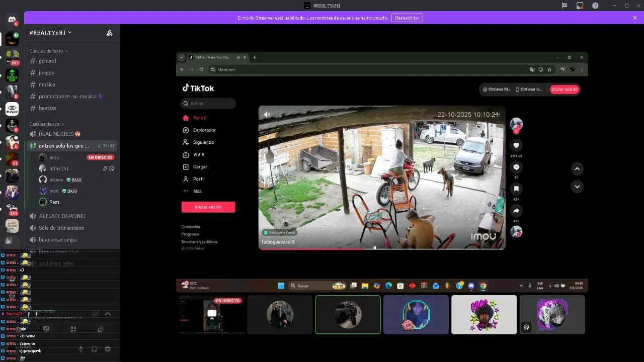
Task: Click the heart like icon on TikTok video
Action: [x=516, y=145]
